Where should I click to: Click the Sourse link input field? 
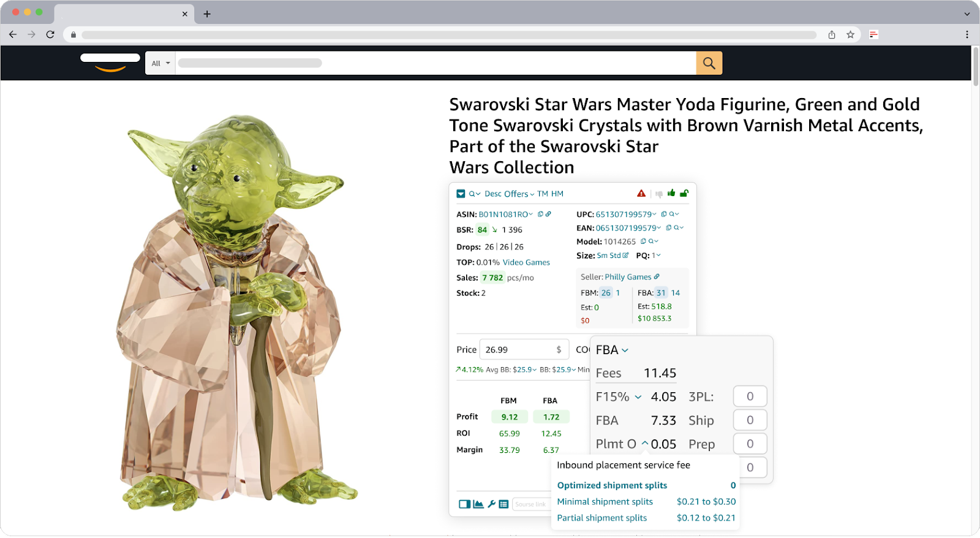click(x=531, y=504)
